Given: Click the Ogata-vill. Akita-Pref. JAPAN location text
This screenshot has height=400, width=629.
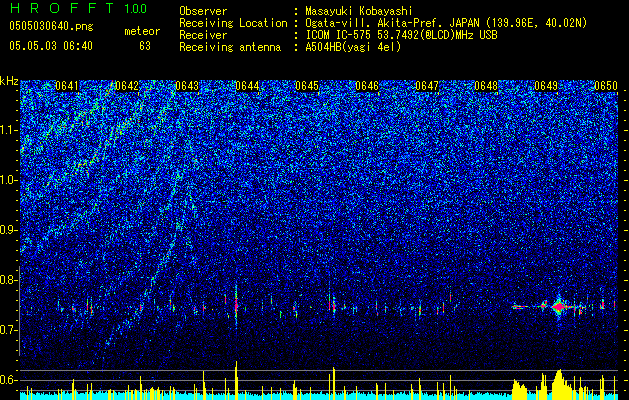Looking at the screenshot, I should tap(446, 23).
